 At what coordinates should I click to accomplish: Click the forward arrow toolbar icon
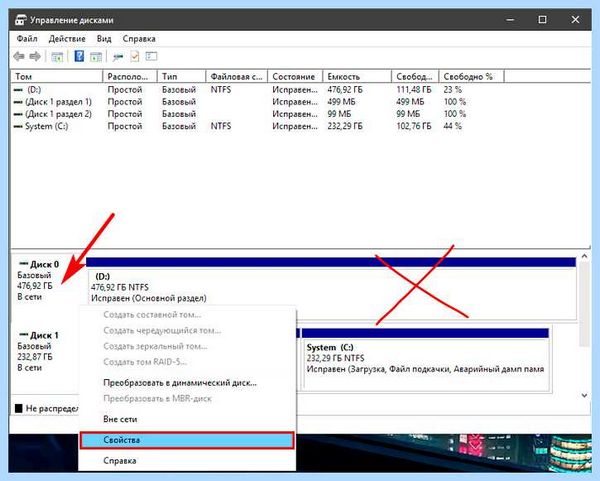tap(35, 57)
